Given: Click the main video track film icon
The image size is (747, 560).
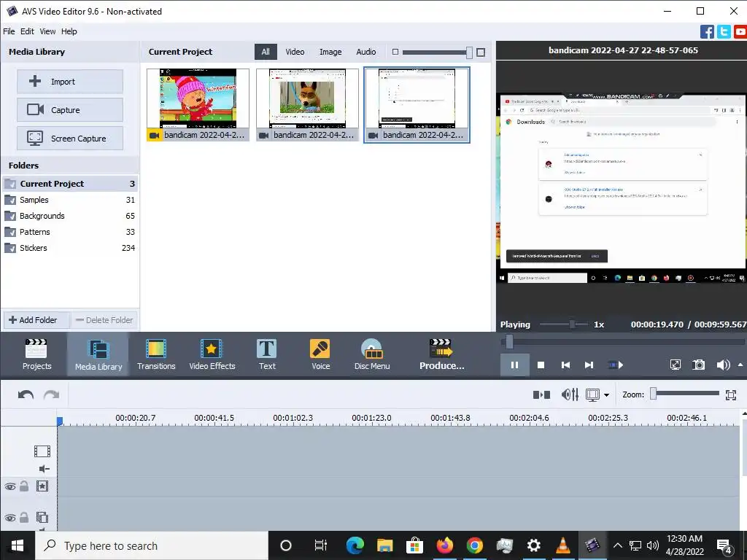Looking at the screenshot, I should pos(42,451).
